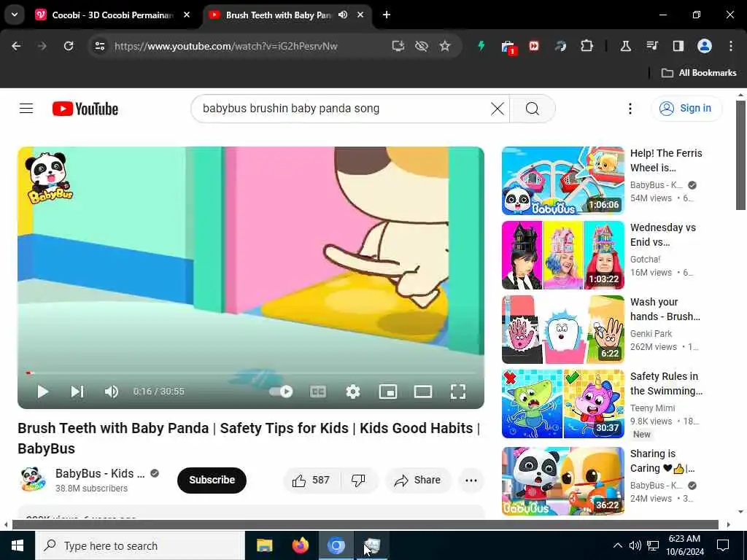Click the video progress bar
Image resolution: width=747 pixels, height=560 pixels.
251,373
